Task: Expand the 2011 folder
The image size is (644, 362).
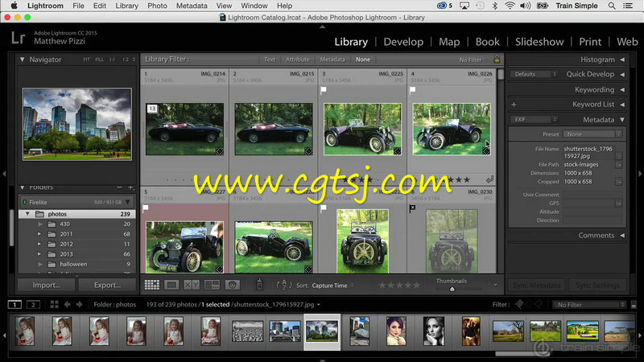Action: coord(39,234)
